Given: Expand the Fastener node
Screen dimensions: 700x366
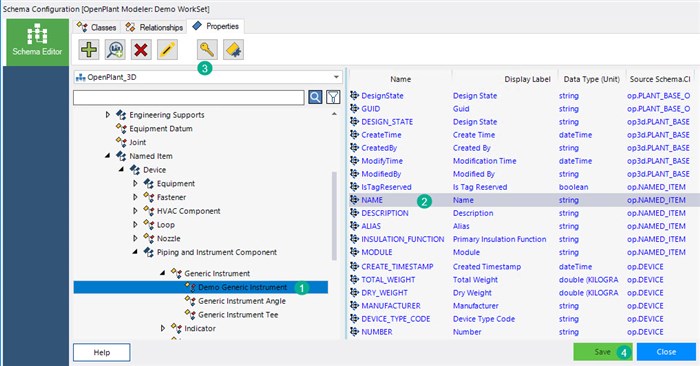Looking at the screenshot, I should coord(135,197).
